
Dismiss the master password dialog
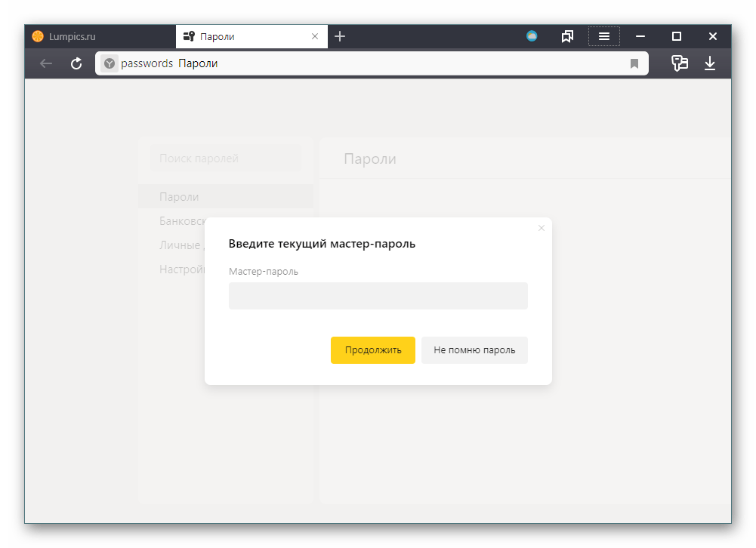541,228
